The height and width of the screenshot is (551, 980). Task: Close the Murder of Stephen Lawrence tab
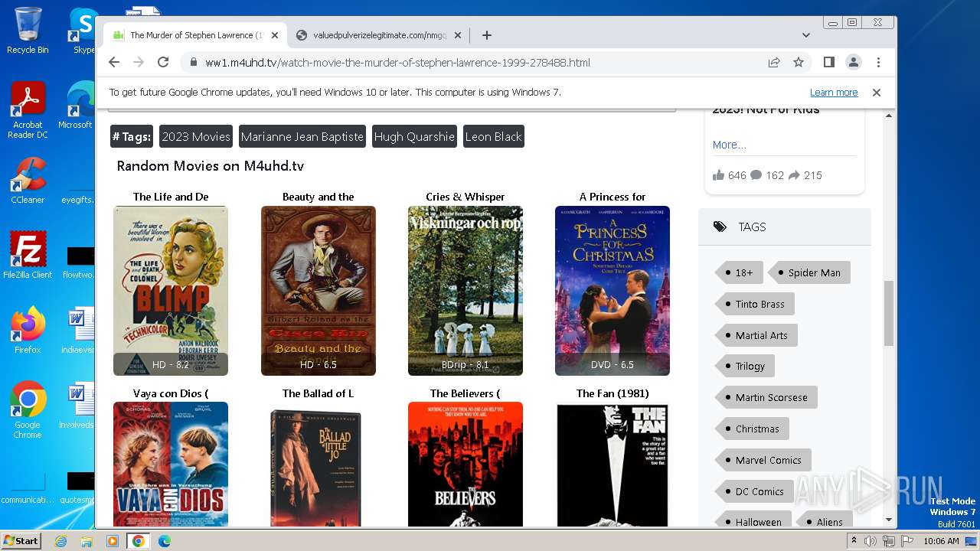point(275,35)
